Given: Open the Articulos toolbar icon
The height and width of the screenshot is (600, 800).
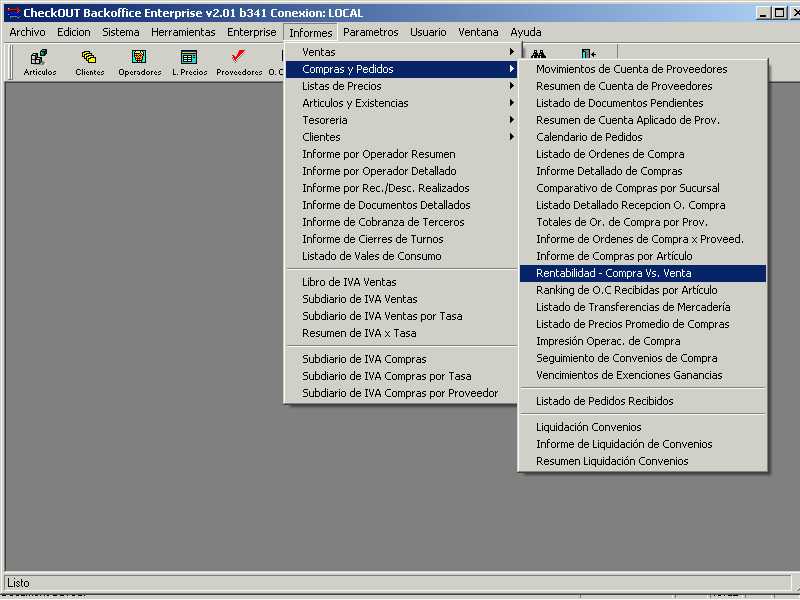Looking at the screenshot, I should tap(39, 62).
